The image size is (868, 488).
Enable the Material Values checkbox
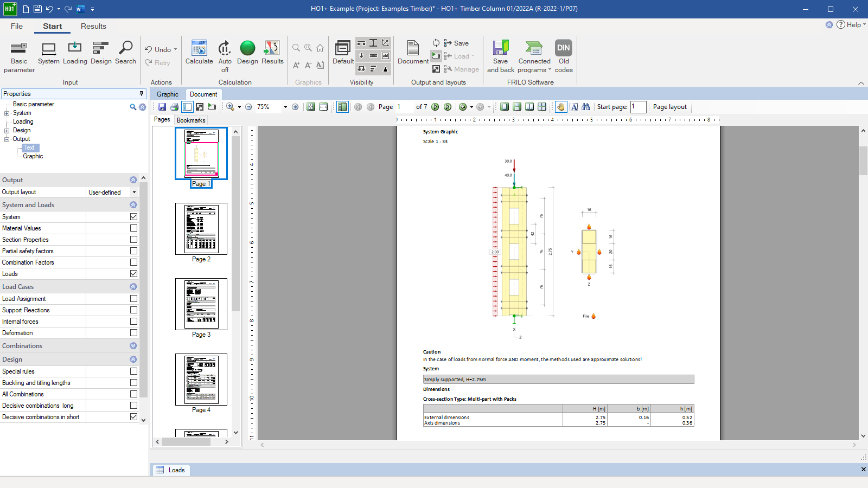tap(133, 228)
